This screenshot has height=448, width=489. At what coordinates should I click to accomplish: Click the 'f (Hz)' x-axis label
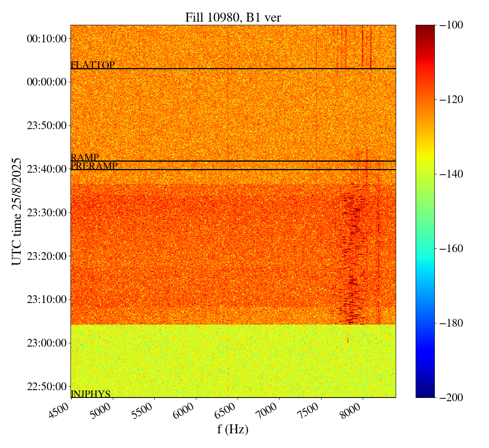(x=233, y=429)
